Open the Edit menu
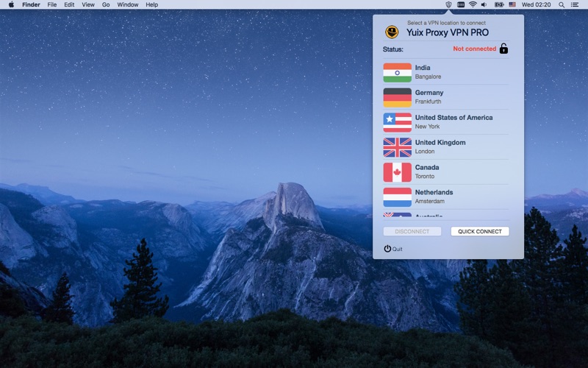588x368 pixels. coord(69,4)
